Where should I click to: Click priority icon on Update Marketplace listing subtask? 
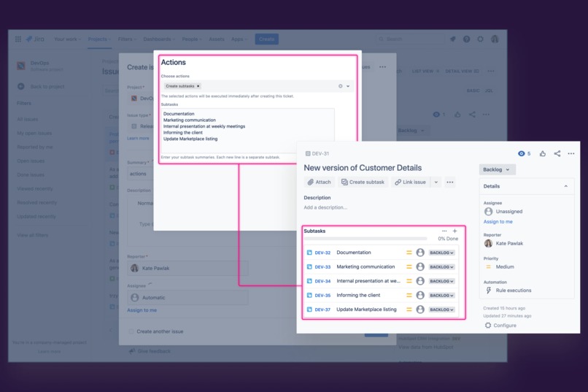pyautogui.click(x=409, y=310)
